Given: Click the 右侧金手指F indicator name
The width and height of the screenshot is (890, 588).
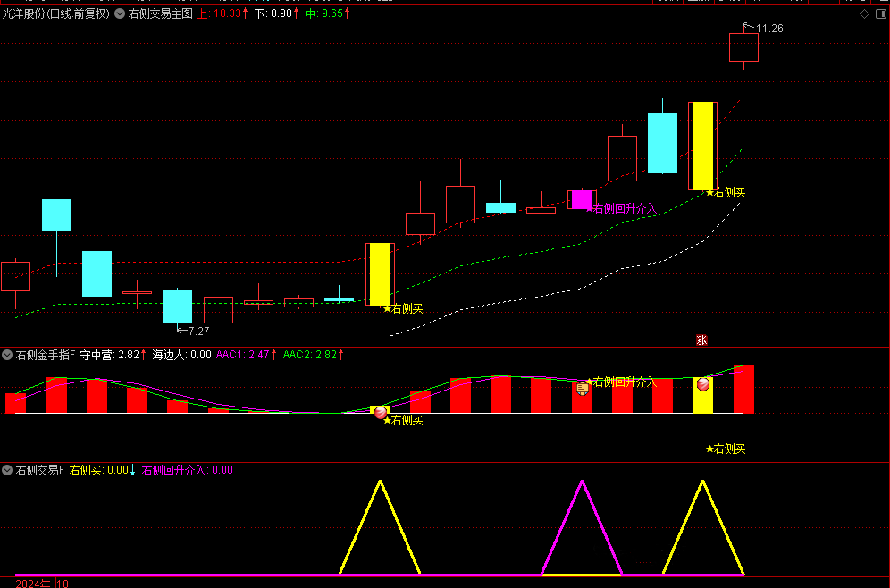Looking at the screenshot, I should [x=46, y=356].
